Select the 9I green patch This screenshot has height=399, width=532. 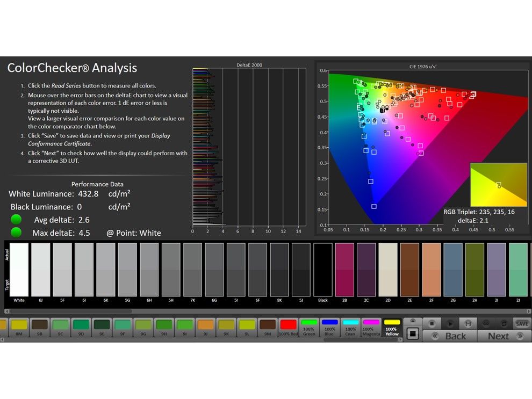(185, 328)
